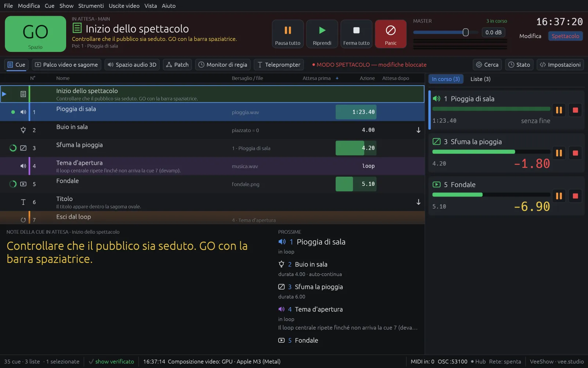Open the File menu
The height and width of the screenshot is (368, 588).
click(x=8, y=6)
